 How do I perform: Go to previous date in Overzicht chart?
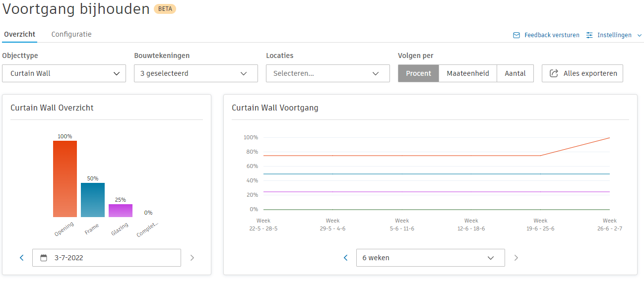pyautogui.click(x=22, y=258)
